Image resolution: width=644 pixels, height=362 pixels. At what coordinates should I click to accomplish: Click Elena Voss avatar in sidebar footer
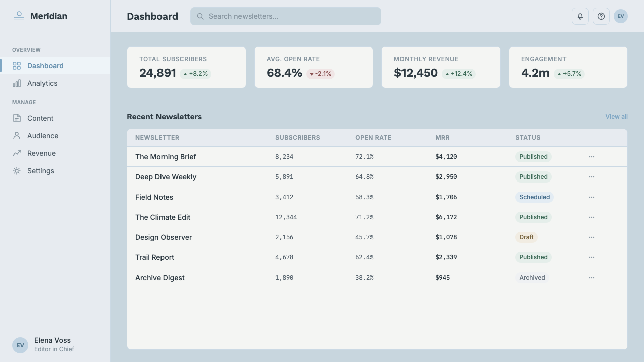tap(20, 345)
